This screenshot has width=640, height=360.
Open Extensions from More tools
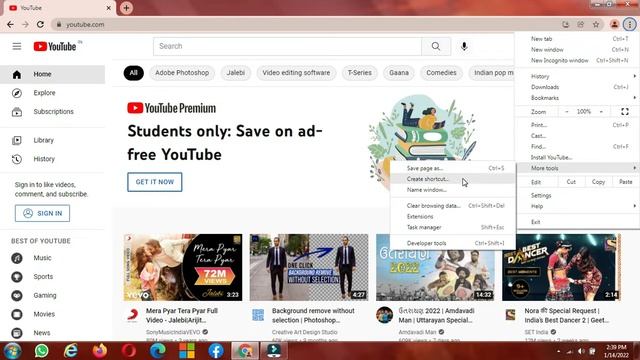point(452,217)
